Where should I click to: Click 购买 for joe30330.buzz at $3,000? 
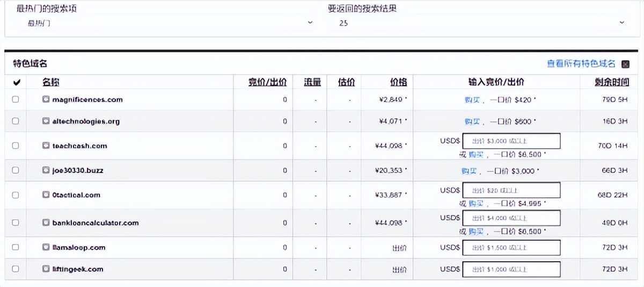[470, 170]
